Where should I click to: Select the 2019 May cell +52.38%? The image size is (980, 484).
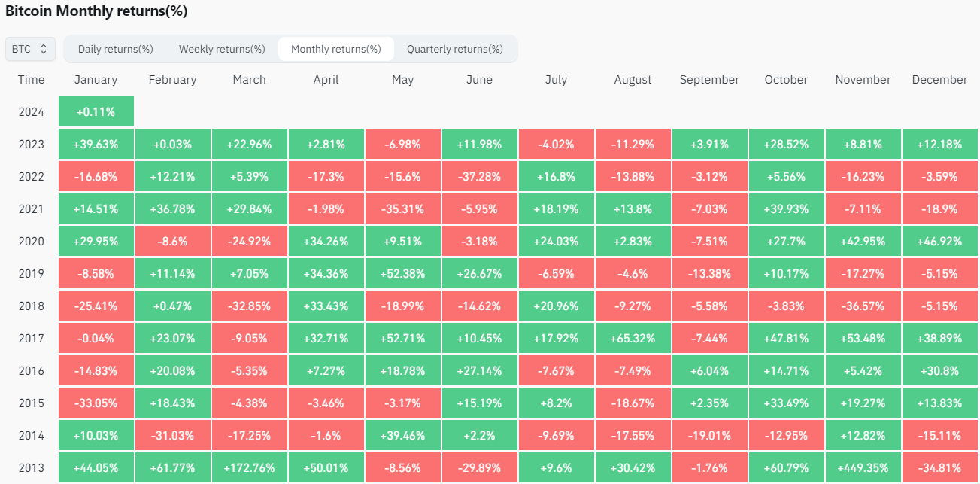coord(402,273)
